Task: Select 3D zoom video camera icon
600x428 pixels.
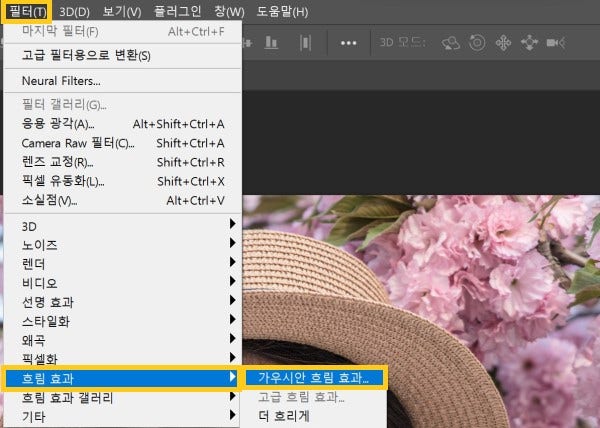Action: [x=556, y=43]
